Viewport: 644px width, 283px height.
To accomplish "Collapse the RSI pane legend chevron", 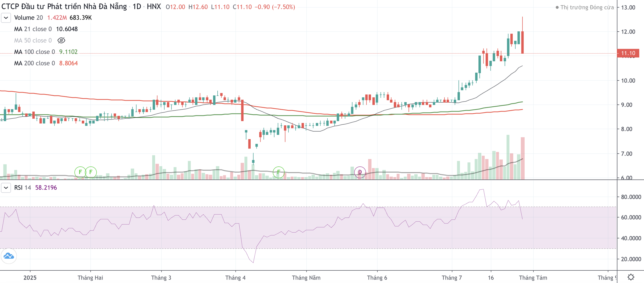I will [6, 188].
